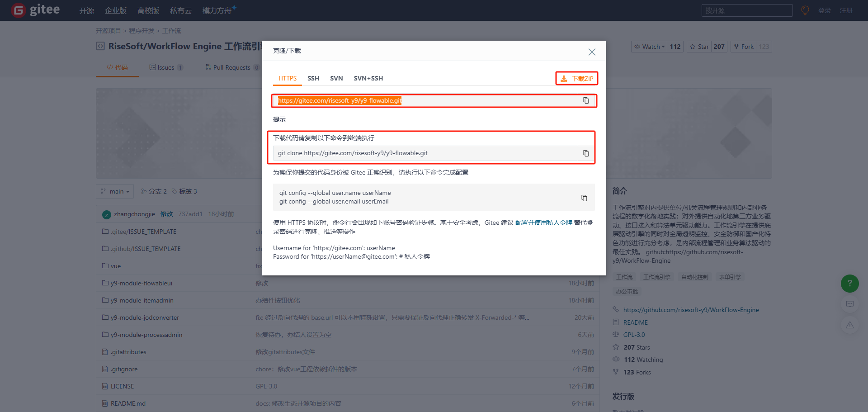Click the star count 207 badge

pos(719,47)
